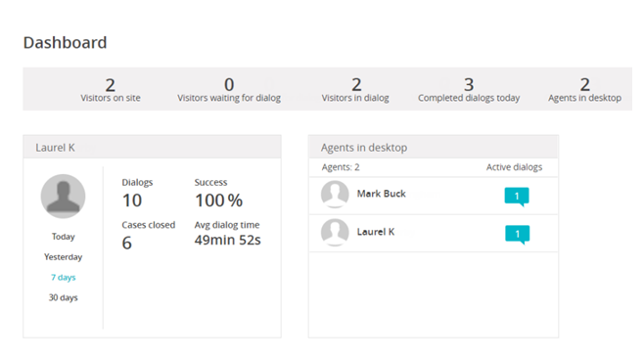Open Mark Buck's active dialog bubble
Screen dimensions: 644x358
pos(517,197)
